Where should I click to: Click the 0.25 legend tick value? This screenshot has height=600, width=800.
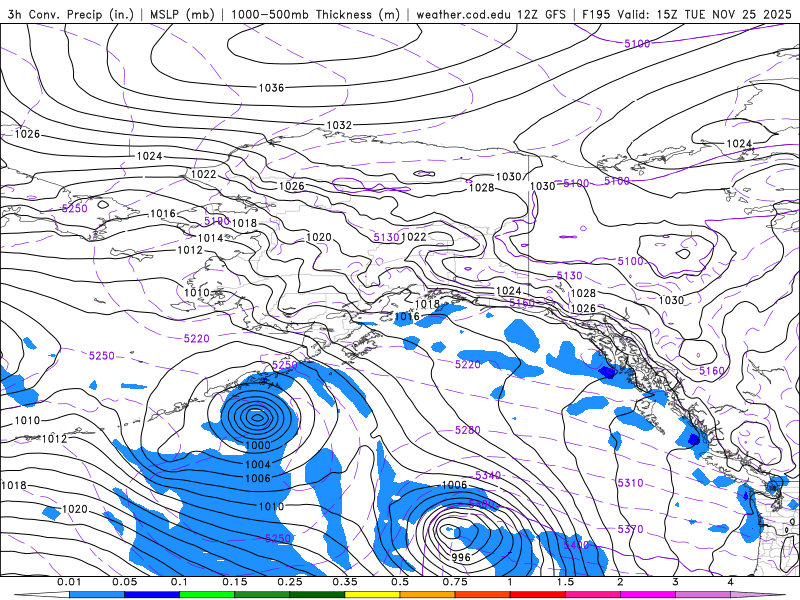(290, 582)
